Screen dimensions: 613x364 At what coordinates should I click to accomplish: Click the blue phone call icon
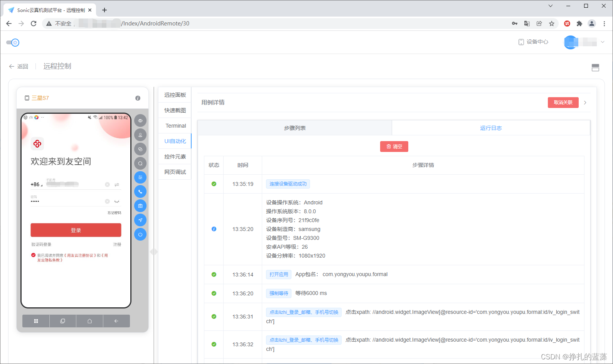[x=140, y=192]
